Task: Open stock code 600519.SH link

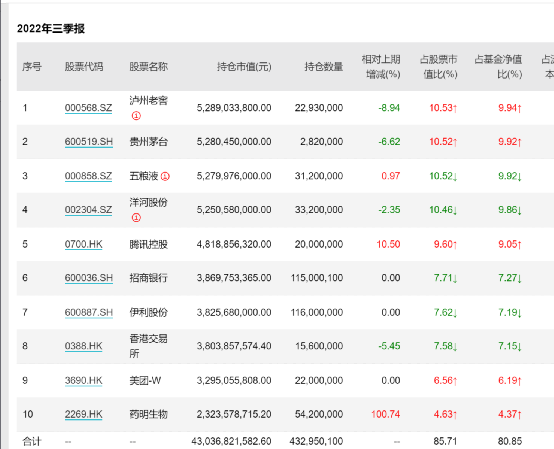Action: point(89,142)
